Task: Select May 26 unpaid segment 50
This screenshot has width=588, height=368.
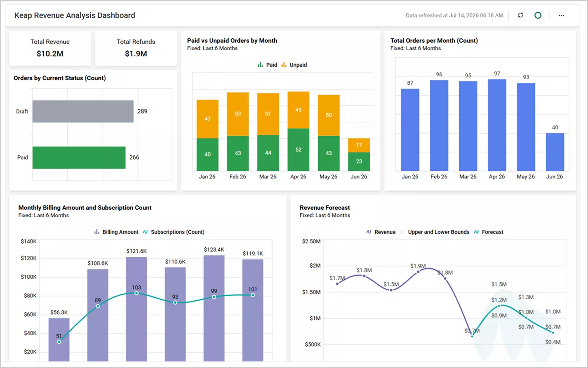Action: coord(329,115)
